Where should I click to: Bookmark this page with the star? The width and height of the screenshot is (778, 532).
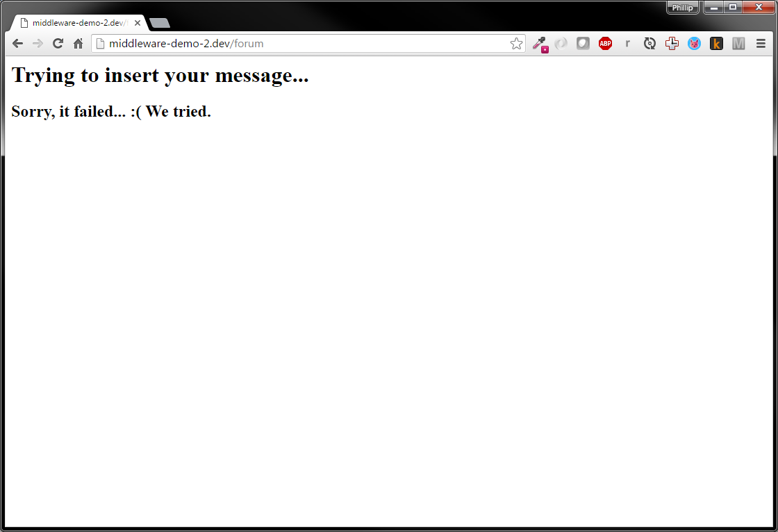click(x=516, y=44)
